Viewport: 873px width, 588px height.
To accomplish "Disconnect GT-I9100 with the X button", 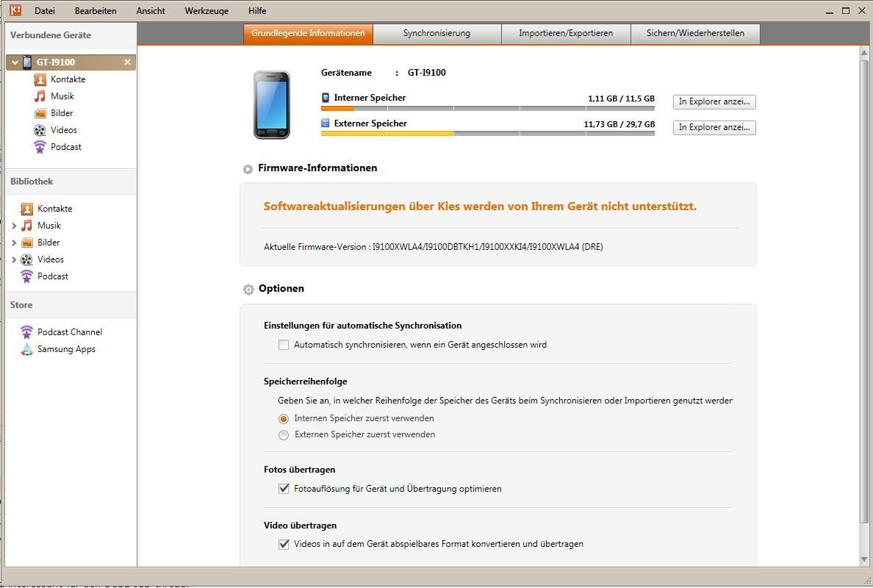I will (128, 62).
